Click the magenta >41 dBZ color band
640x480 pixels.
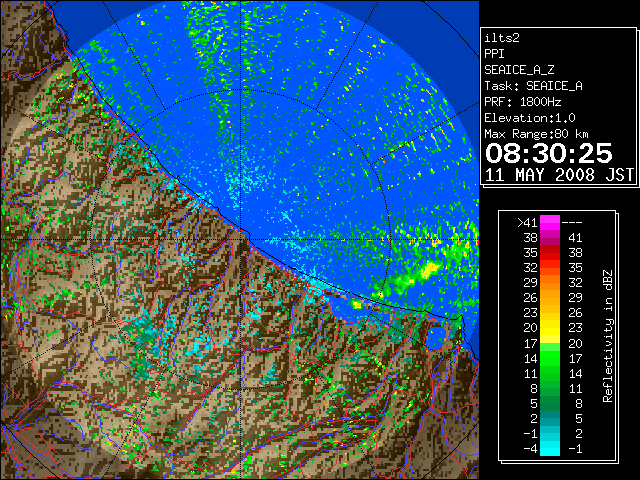coord(550,222)
